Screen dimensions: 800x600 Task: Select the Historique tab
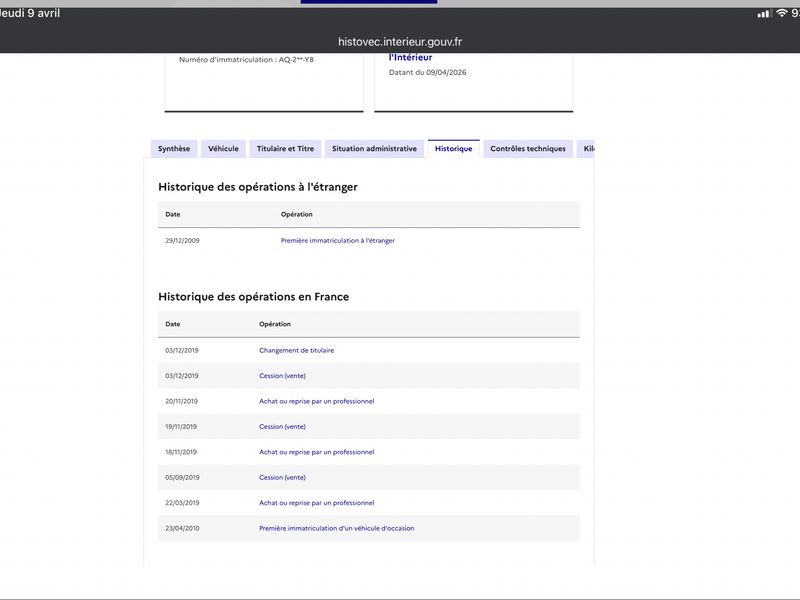coord(454,148)
